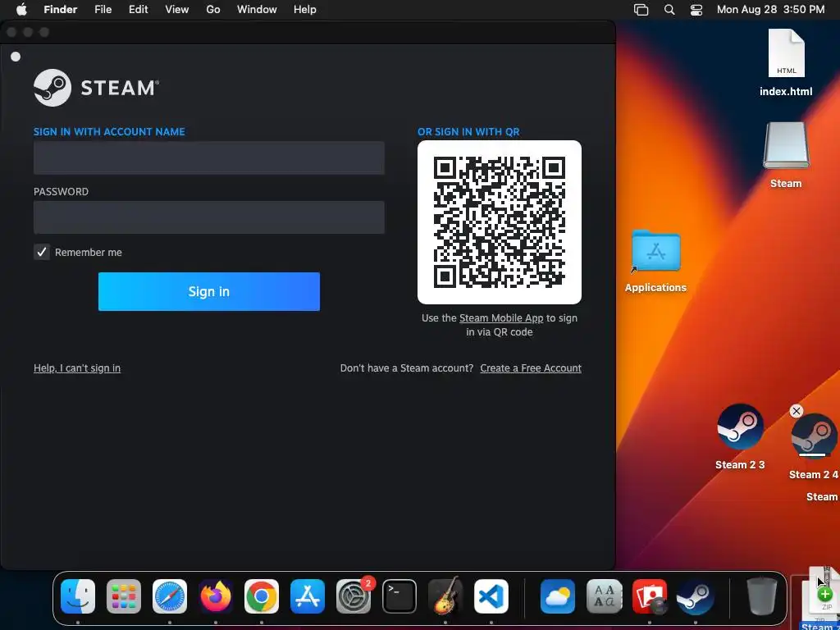
Task: Open Photo Booth from the Dock
Action: (650, 596)
